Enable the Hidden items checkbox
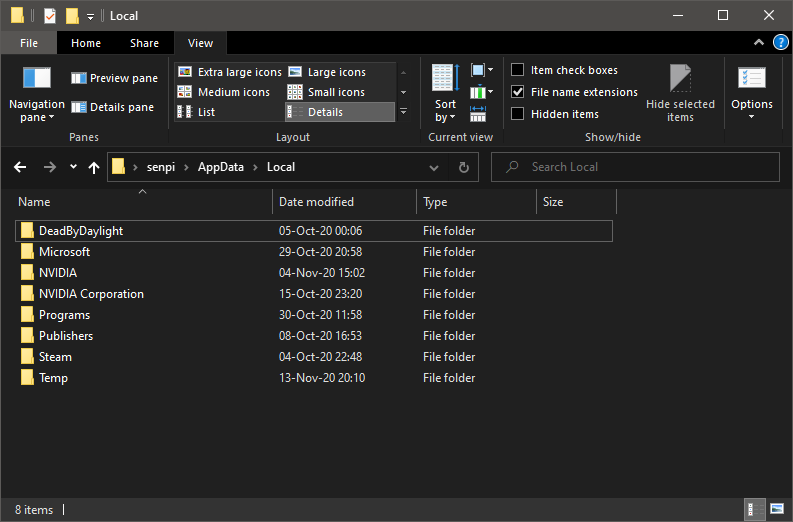 pyautogui.click(x=517, y=114)
